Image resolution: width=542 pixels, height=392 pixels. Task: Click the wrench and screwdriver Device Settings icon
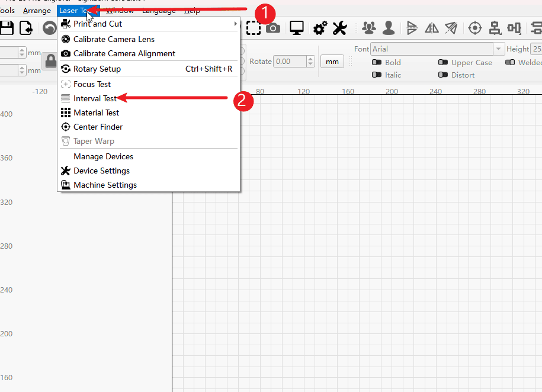[339, 28]
